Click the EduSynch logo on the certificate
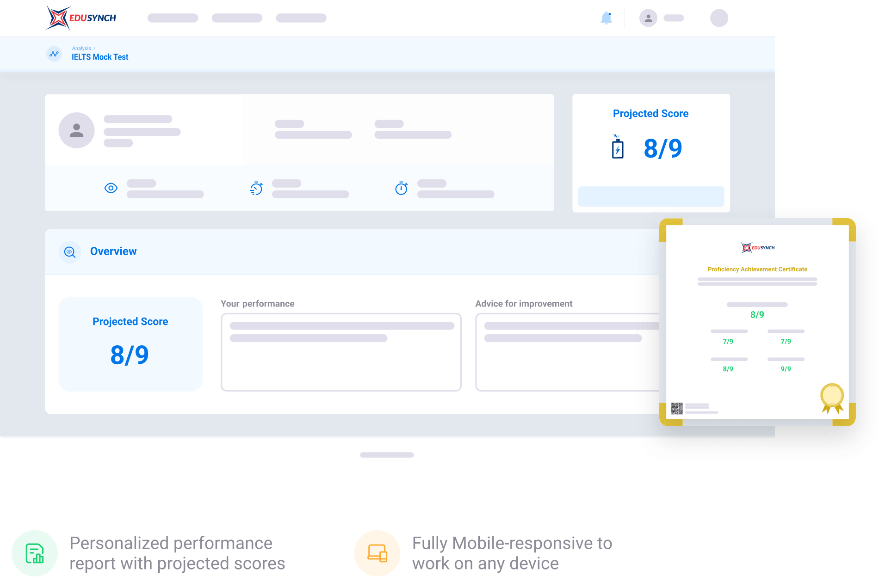This screenshot has height=588, width=879. (x=758, y=248)
